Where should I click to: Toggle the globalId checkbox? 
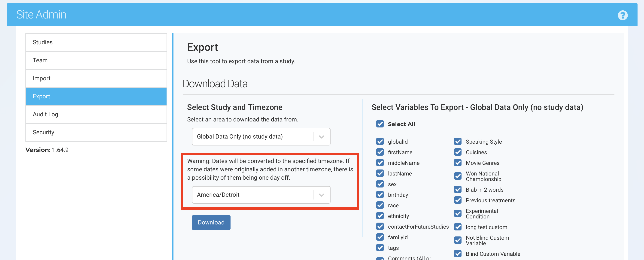coord(380,142)
